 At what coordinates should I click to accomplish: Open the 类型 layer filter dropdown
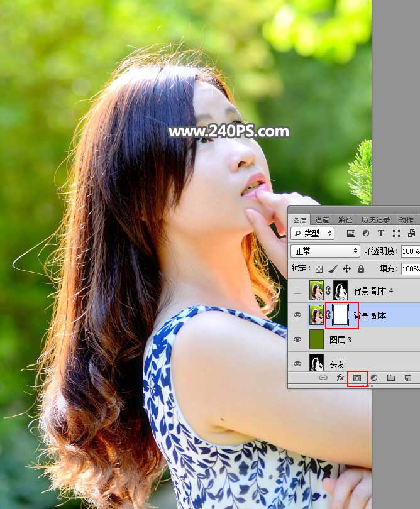pyautogui.click(x=312, y=233)
